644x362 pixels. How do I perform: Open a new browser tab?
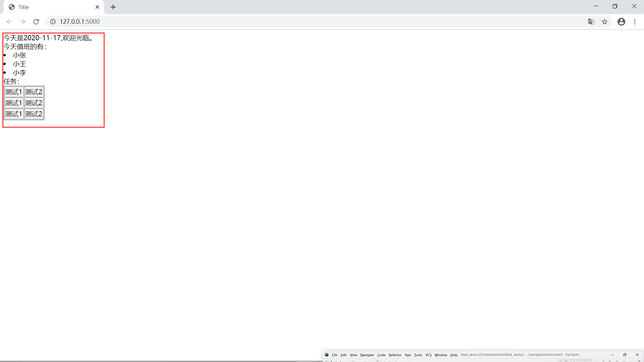click(113, 7)
